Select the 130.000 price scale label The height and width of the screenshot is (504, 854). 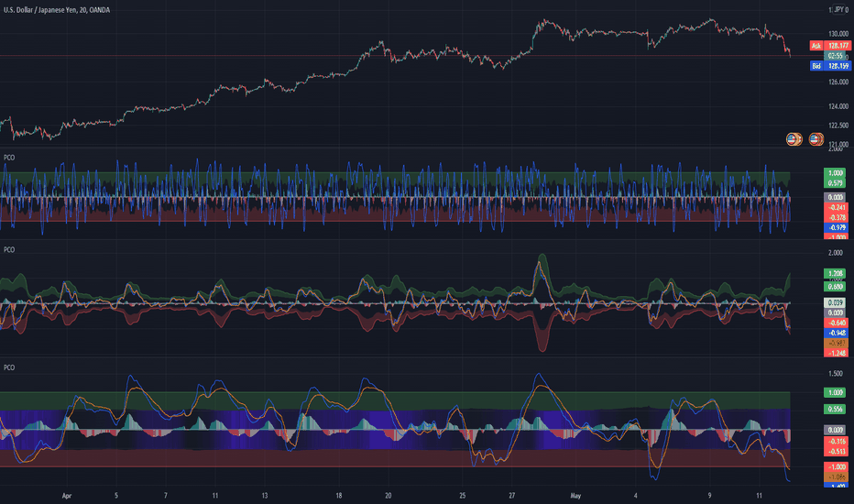pos(838,34)
